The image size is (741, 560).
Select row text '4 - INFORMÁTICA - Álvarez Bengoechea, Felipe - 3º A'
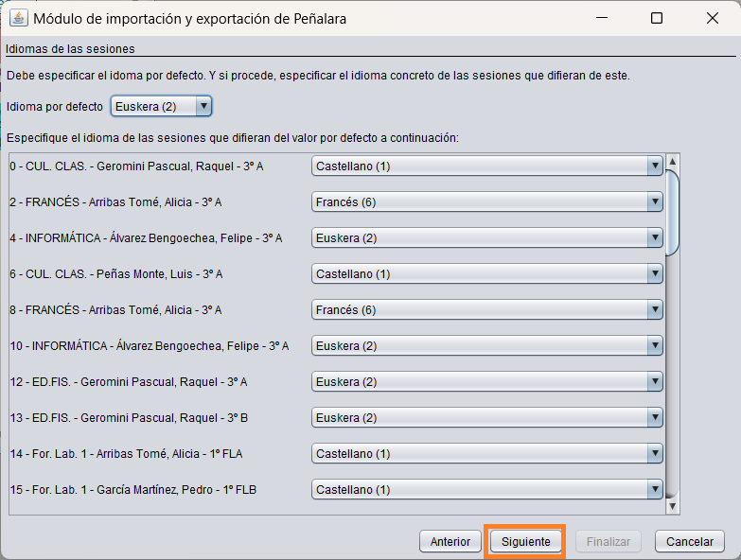click(146, 238)
